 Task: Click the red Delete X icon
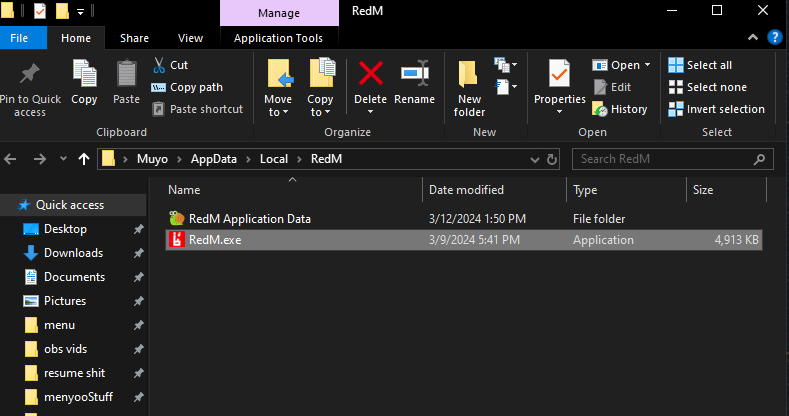pos(370,73)
